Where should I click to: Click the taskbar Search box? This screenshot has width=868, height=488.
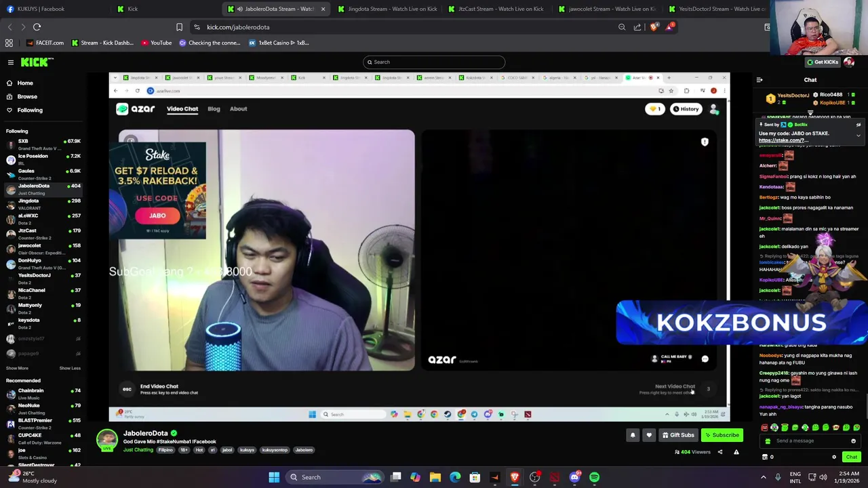pyautogui.click(x=335, y=477)
